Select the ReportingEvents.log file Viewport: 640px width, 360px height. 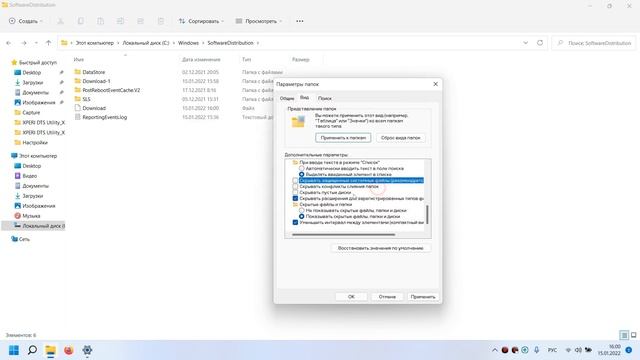click(104, 117)
